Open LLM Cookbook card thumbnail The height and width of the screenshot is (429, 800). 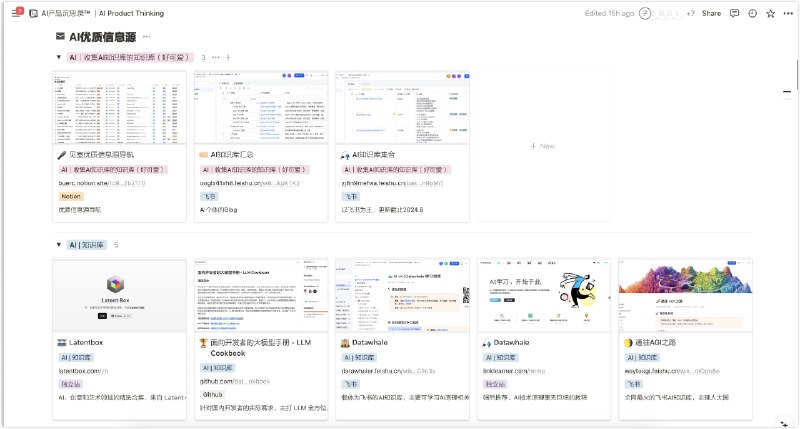point(261,296)
